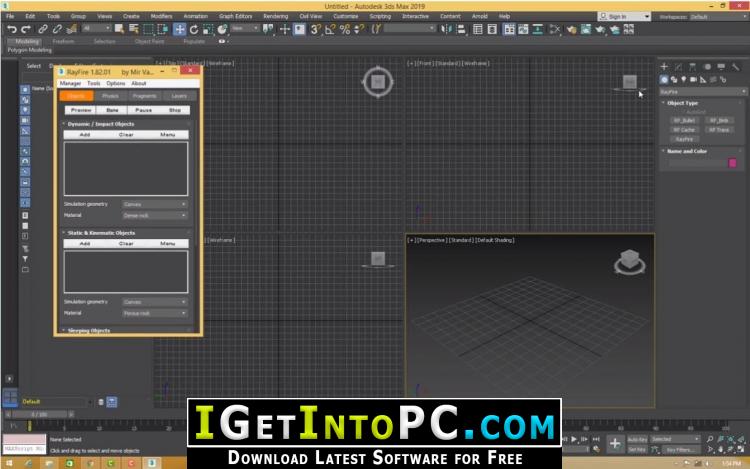The image size is (750, 469).
Task: Click the Mirror tool icon
Action: [446, 29]
